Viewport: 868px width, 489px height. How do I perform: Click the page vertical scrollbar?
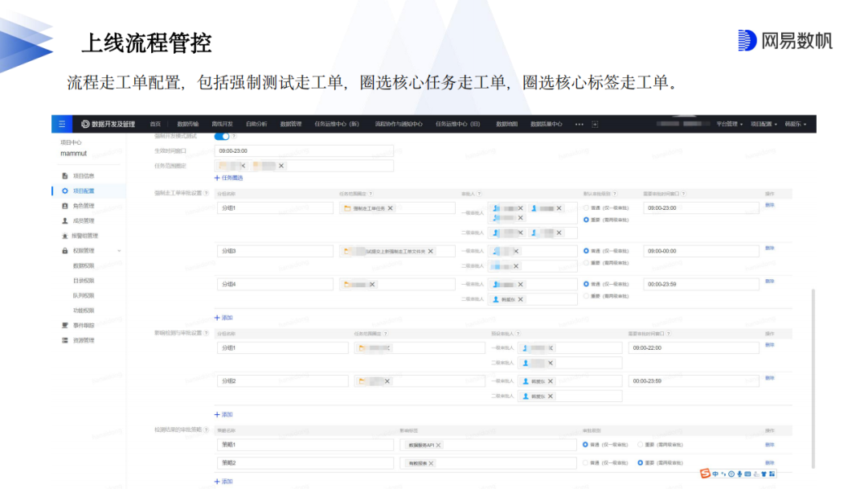[813, 378]
